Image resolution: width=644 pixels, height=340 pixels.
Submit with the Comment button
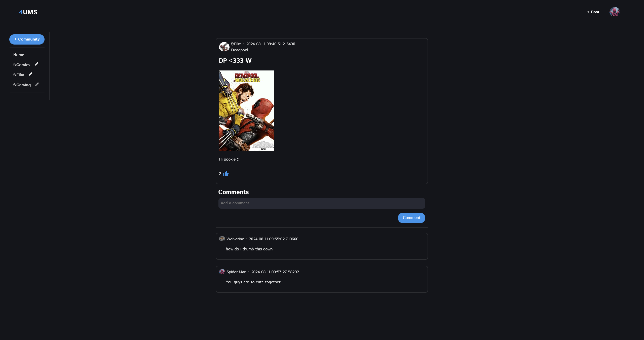point(411,218)
